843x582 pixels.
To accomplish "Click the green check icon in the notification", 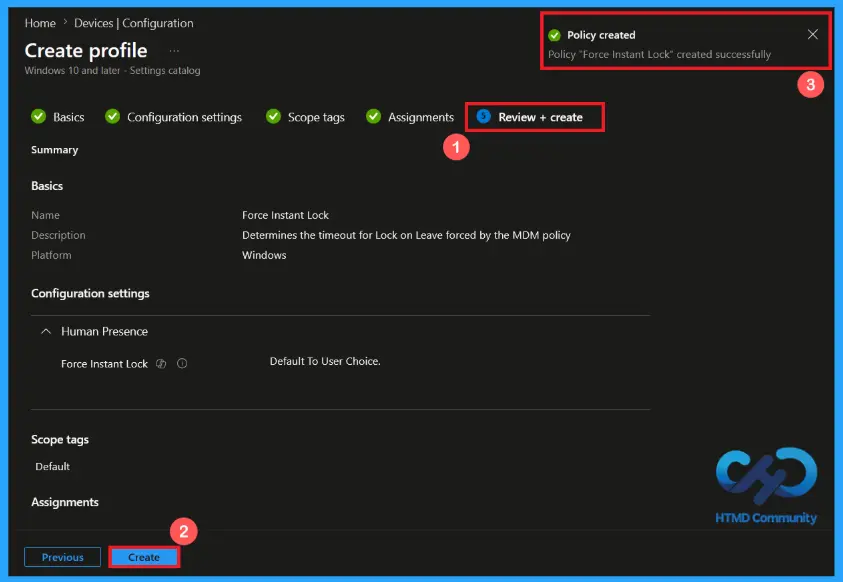I will click(554, 35).
